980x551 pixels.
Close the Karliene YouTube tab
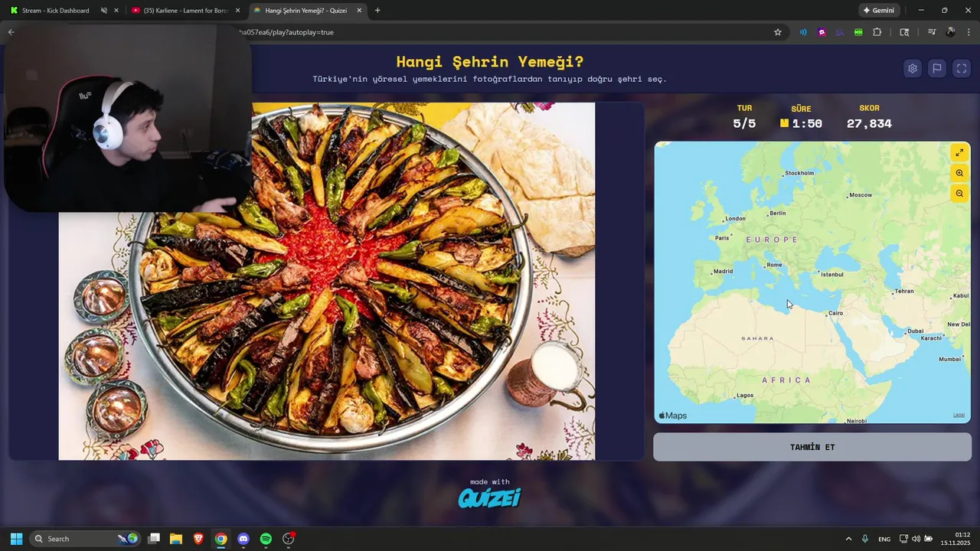[x=237, y=11]
